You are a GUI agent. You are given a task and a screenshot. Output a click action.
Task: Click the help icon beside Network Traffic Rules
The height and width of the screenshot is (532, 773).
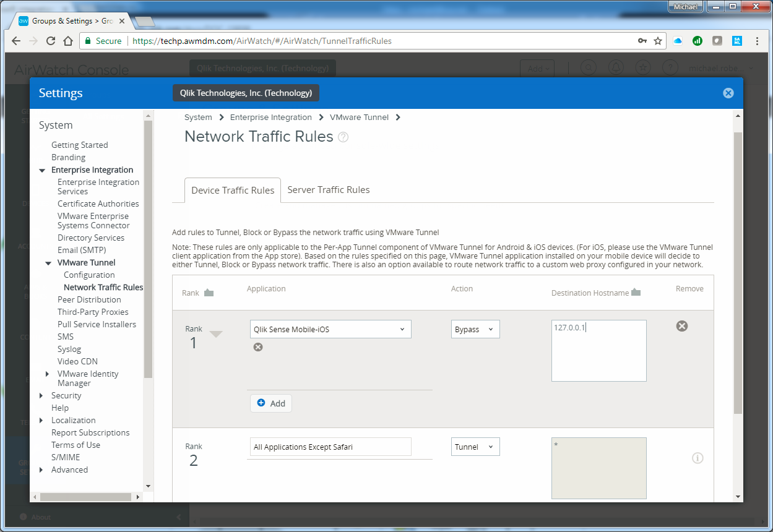point(343,137)
